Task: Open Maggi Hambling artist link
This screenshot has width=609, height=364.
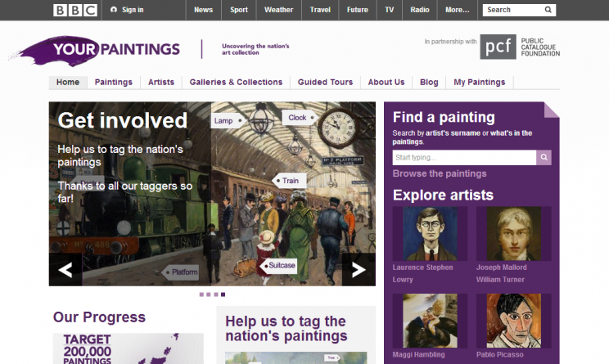Action: [x=419, y=354]
